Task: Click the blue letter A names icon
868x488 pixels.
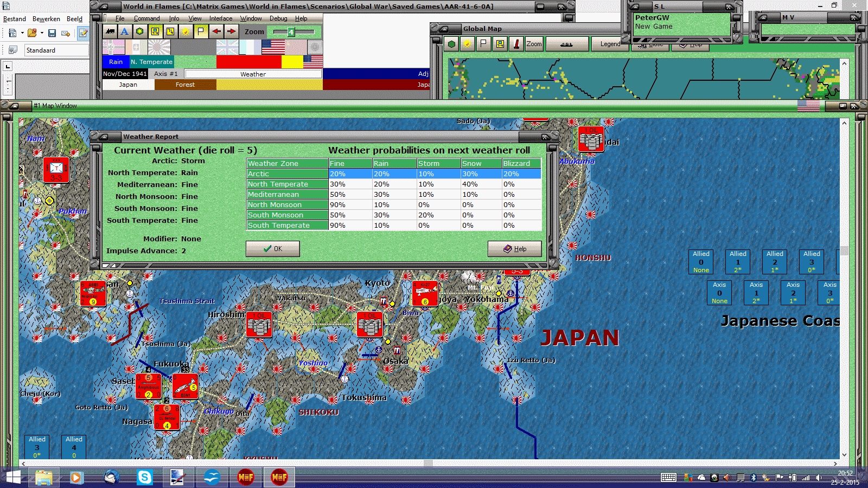Action: point(124,31)
